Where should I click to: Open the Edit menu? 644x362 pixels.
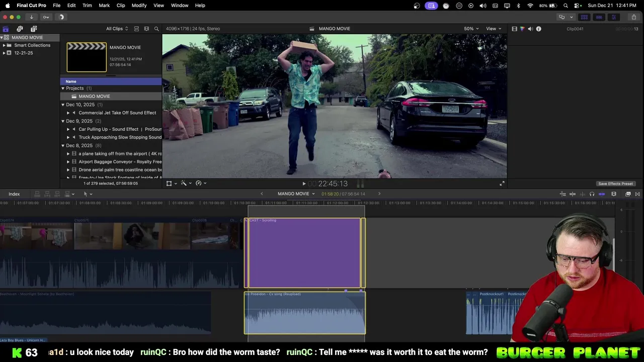click(x=71, y=6)
